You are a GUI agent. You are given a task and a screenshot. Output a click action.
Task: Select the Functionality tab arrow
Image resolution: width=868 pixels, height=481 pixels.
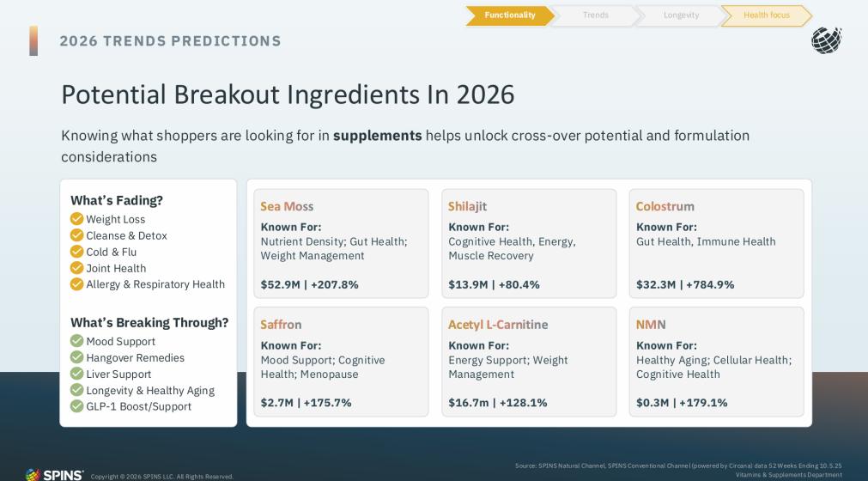(509, 15)
